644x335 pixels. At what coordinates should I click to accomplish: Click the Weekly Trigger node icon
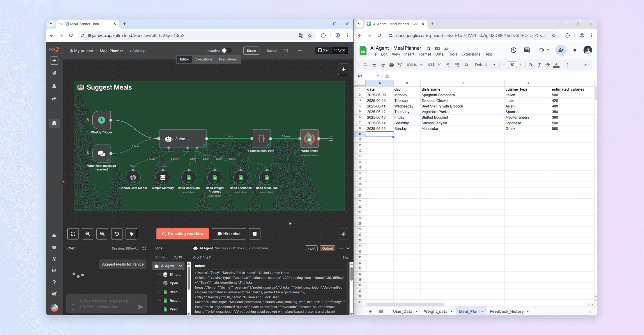(101, 120)
